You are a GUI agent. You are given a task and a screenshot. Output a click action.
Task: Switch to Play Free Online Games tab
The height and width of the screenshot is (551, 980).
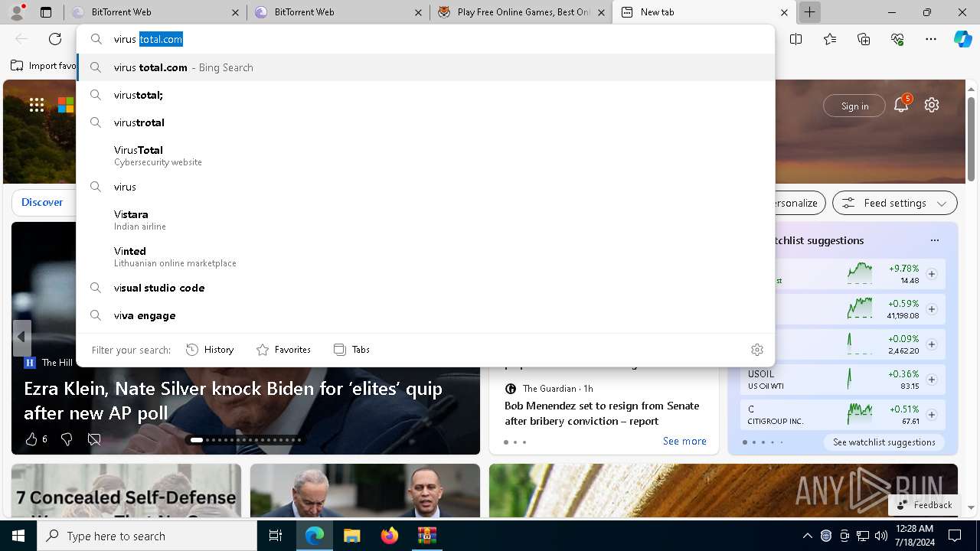521,12
